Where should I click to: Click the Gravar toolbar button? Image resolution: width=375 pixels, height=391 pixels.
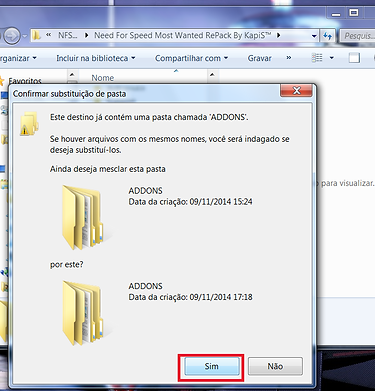click(259, 58)
